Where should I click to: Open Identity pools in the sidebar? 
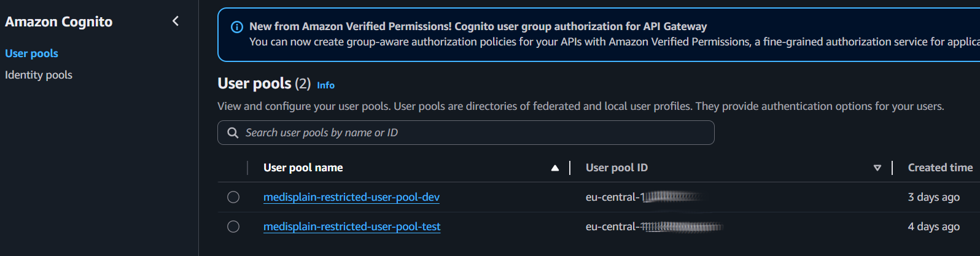click(39, 75)
